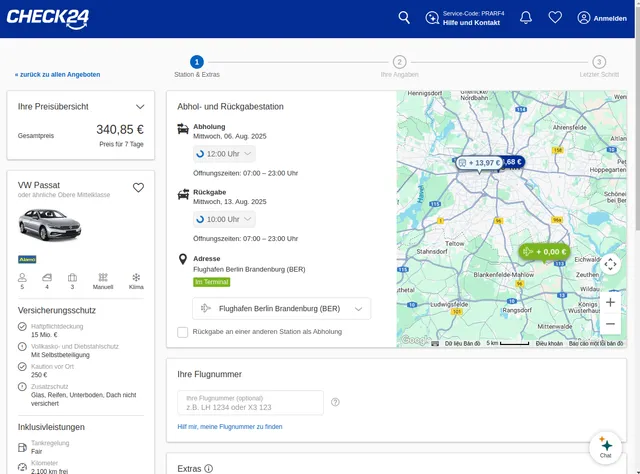This screenshot has width=640, height=474.
Task: Click the Manuell gearbox icon
Action: (x=103, y=278)
